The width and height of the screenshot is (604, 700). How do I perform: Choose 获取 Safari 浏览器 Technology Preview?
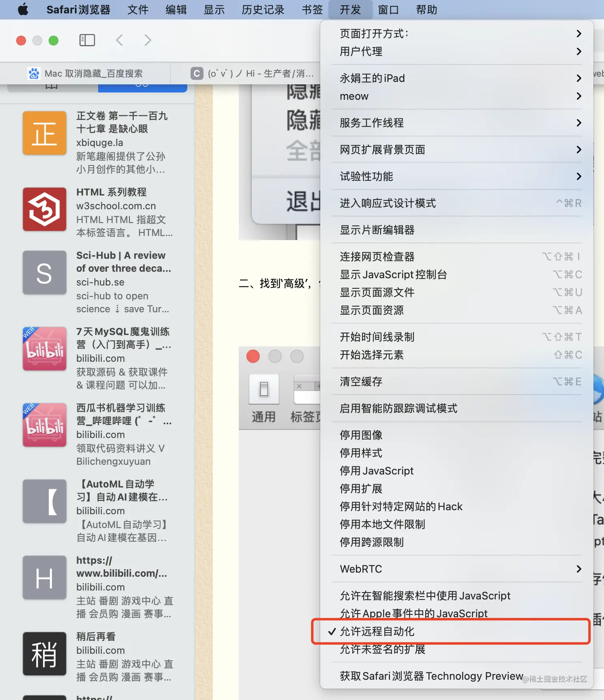[457, 676]
